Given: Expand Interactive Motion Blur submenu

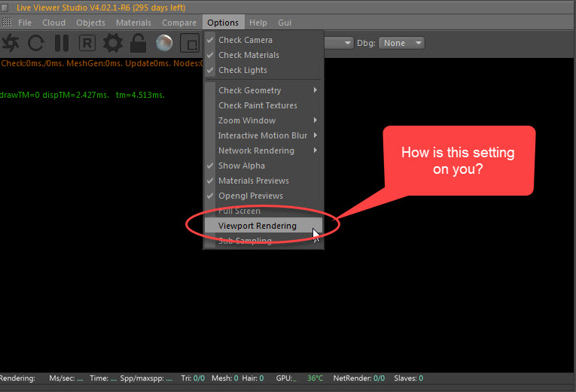Looking at the screenshot, I should click(264, 135).
